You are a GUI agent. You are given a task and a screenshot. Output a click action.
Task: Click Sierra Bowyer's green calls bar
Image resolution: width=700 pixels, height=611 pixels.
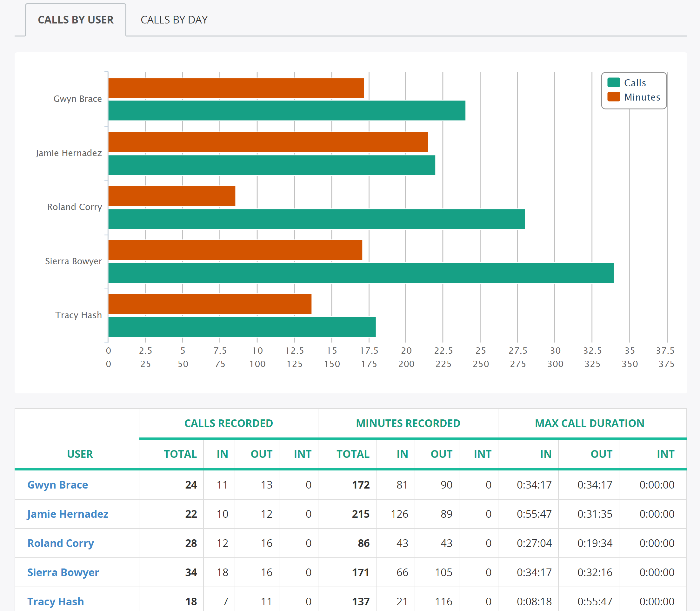361,273
